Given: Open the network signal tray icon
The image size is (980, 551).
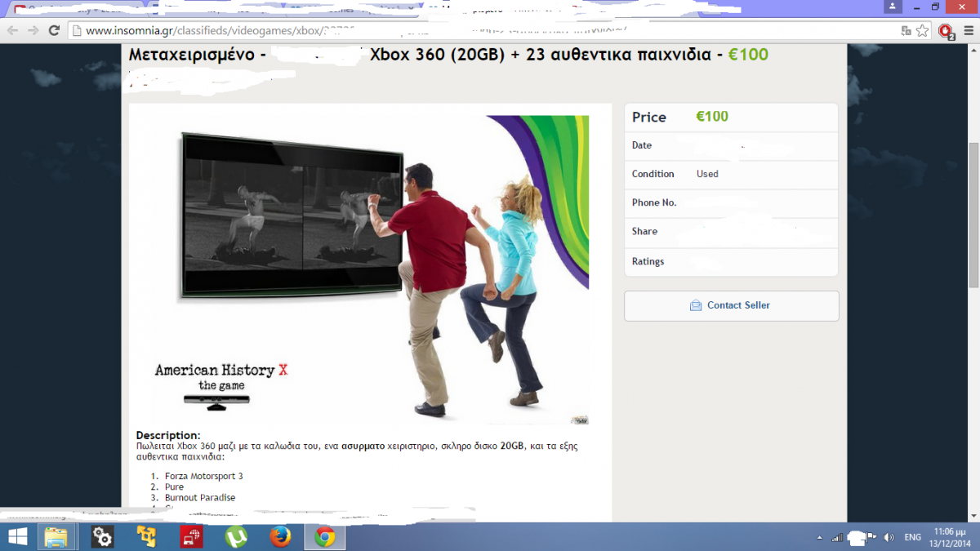Looking at the screenshot, I should [836, 537].
